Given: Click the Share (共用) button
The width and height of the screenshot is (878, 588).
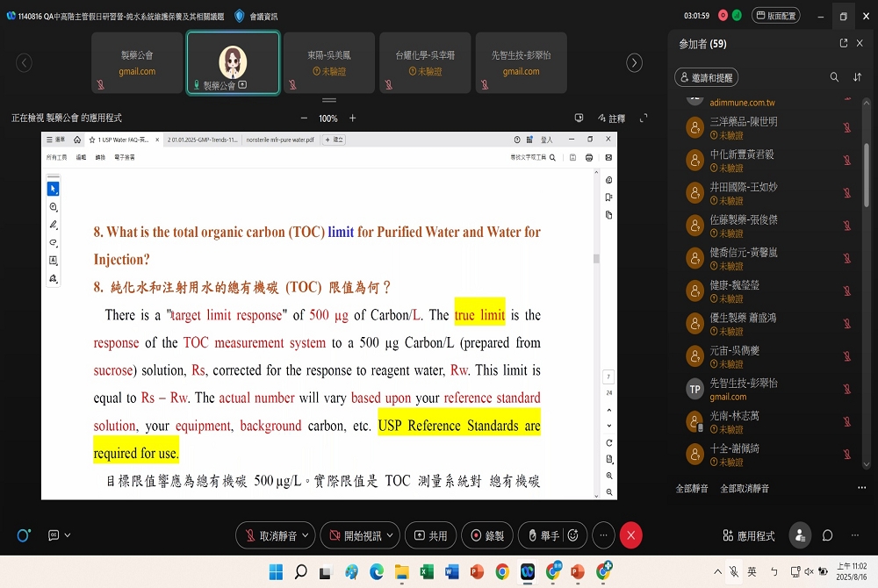Looking at the screenshot, I should click(x=430, y=535).
